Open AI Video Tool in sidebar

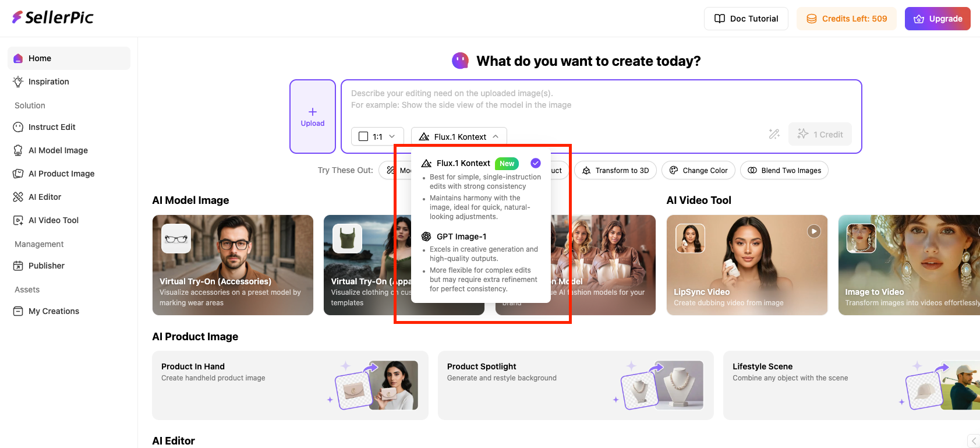pyautogui.click(x=54, y=220)
